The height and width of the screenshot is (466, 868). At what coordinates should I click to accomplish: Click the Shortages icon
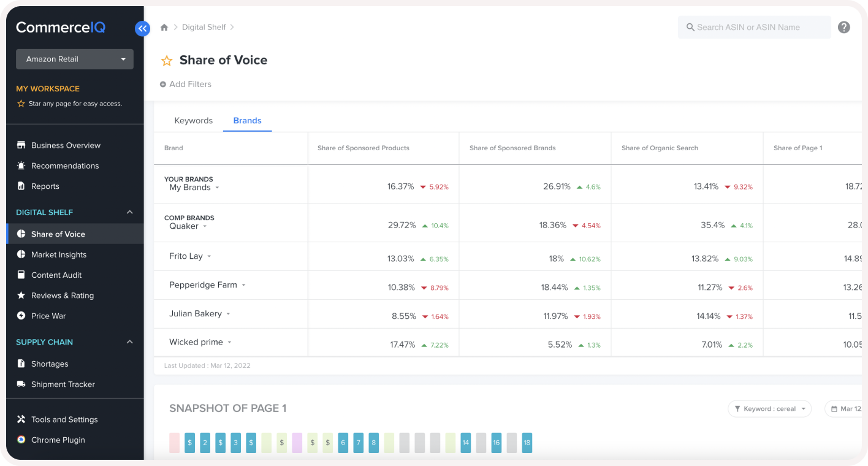[21, 364]
